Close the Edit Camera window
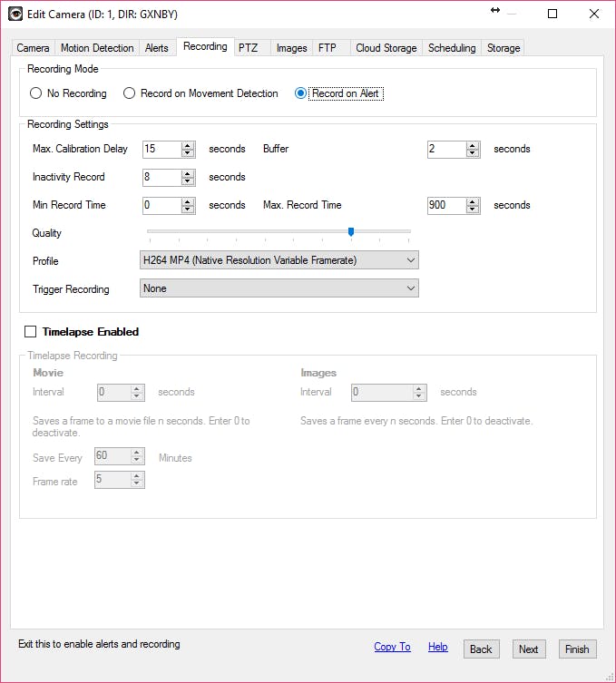 (x=594, y=14)
